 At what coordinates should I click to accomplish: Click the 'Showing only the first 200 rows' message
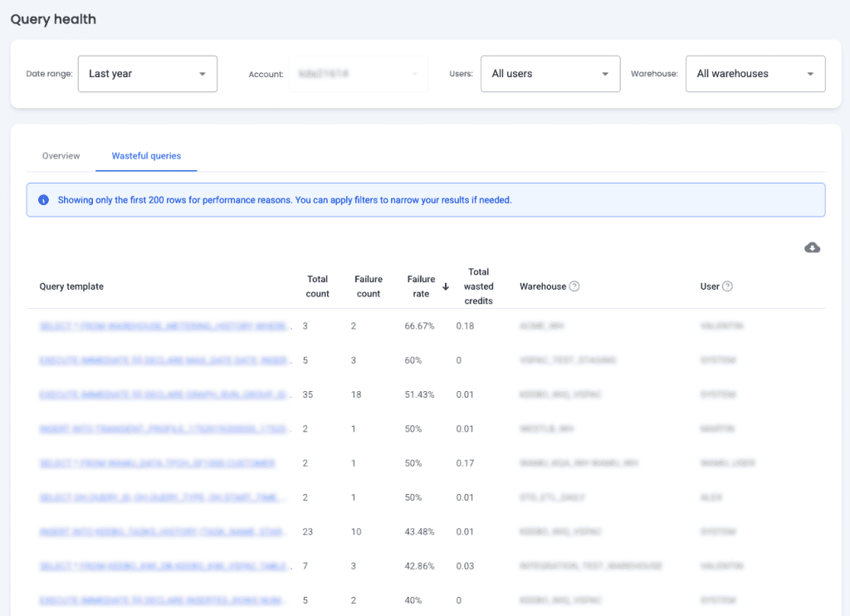pyautogui.click(x=285, y=200)
